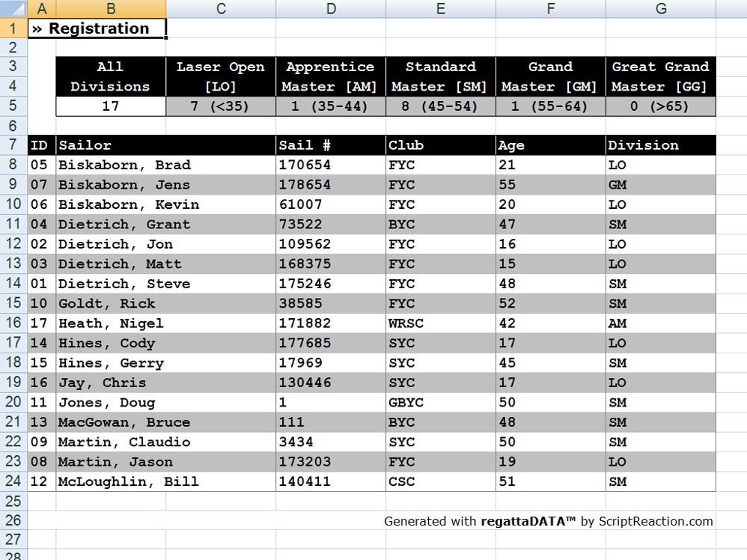Click the Sail # column heading
The image size is (747, 560).
[x=331, y=145]
